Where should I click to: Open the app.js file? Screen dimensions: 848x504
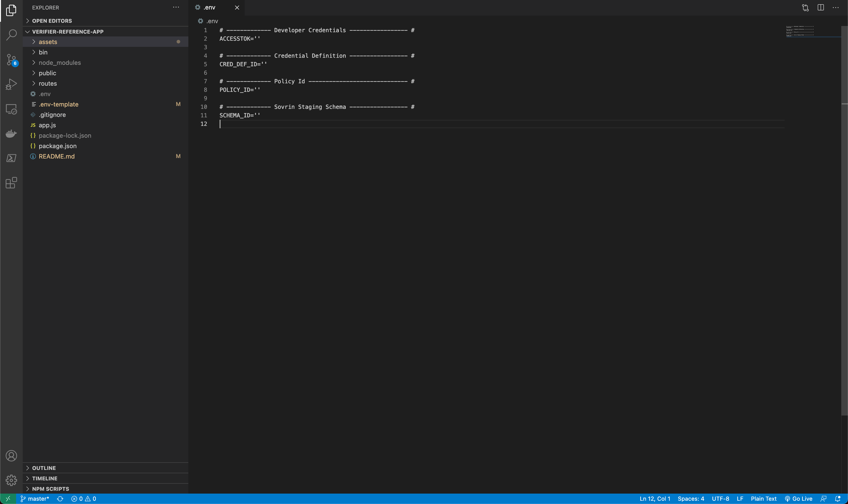pyautogui.click(x=106, y=125)
